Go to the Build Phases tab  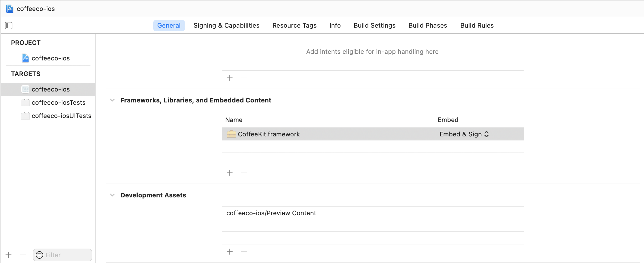(427, 26)
